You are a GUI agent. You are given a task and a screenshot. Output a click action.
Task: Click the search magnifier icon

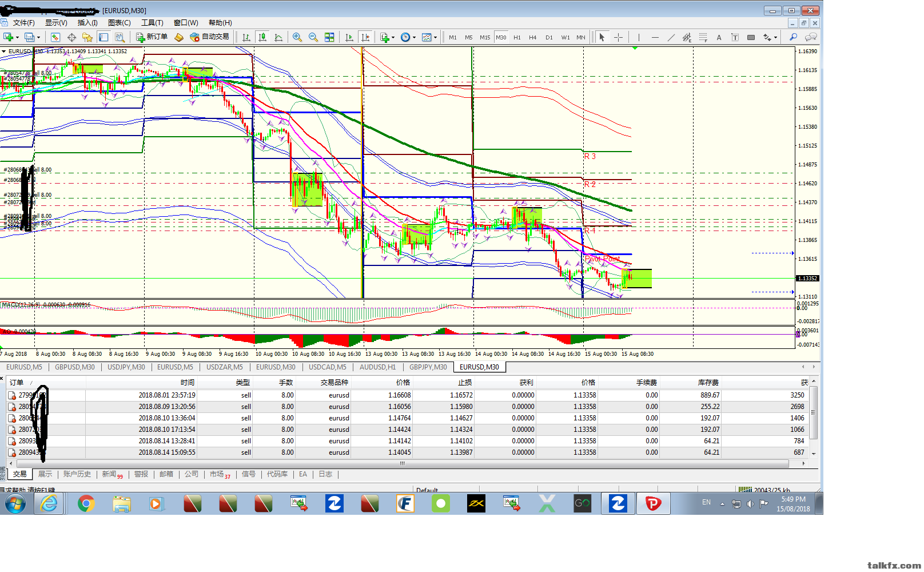pos(793,37)
